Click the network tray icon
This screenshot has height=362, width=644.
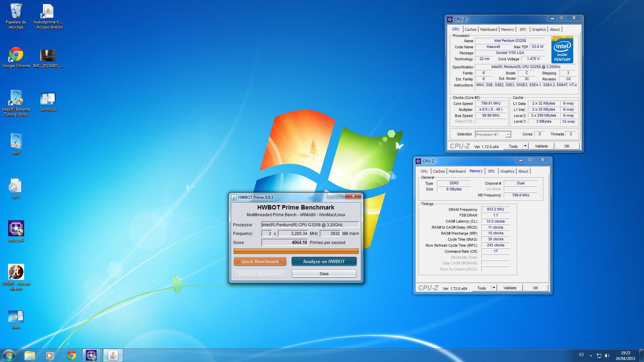pos(599,356)
